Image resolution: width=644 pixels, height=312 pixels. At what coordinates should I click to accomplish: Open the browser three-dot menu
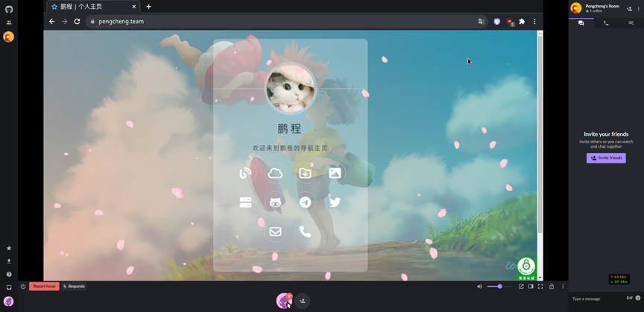tap(534, 22)
